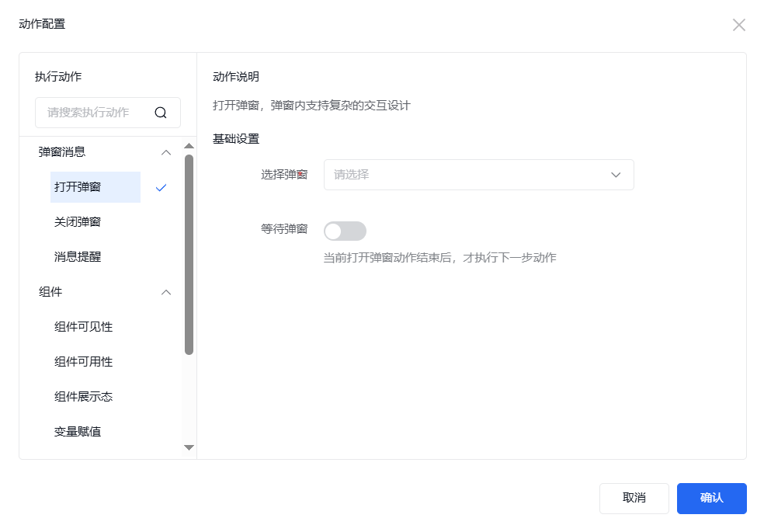The height and width of the screenshot is (532, 764).
Task: Click the scrollbar down arrow
Action: click(x=189, y=447)
